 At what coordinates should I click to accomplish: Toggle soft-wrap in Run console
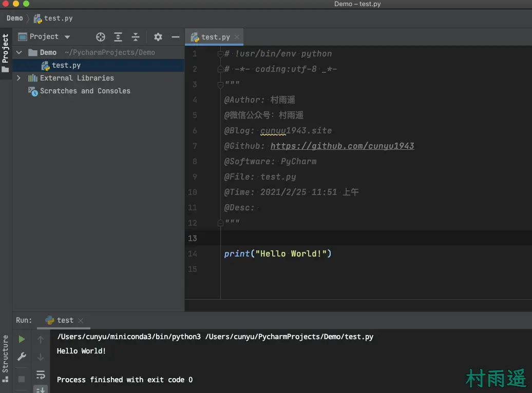(41, 375)
